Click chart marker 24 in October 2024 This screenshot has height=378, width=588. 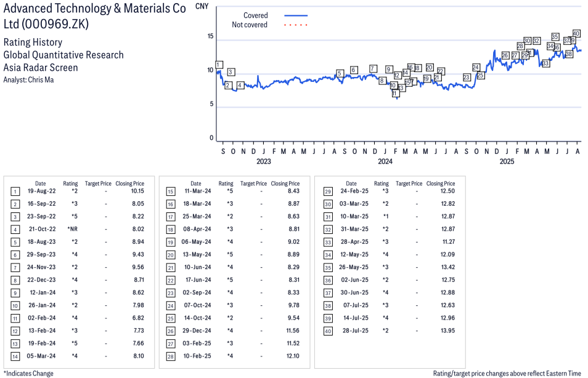pyautogui.click(x=476, y=68)
